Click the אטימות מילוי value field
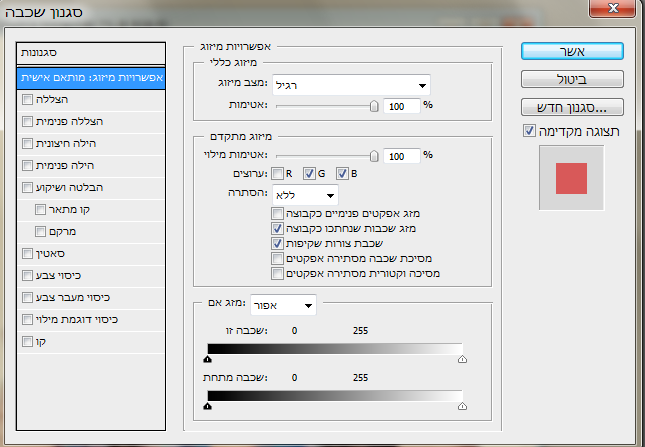 click(x=401, y=156)
